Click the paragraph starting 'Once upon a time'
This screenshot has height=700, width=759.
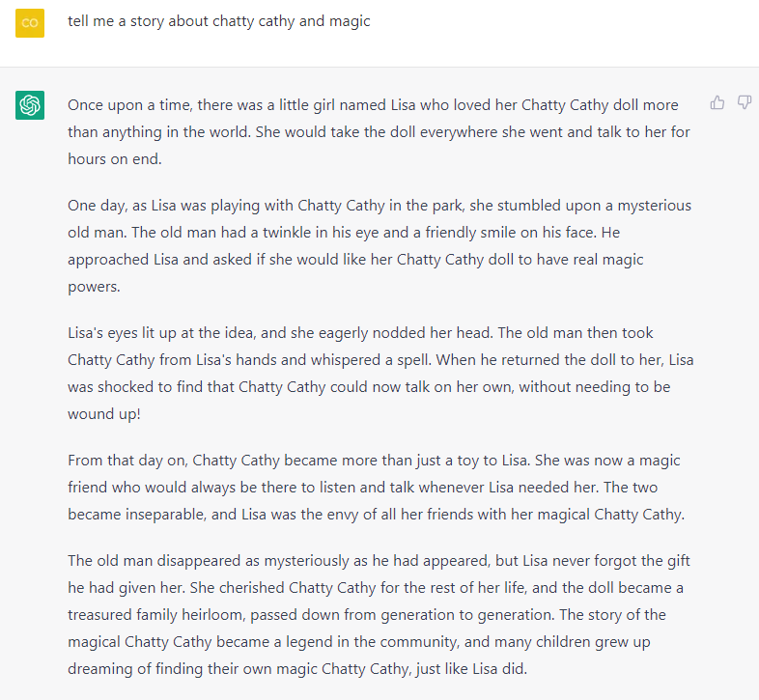379,131
